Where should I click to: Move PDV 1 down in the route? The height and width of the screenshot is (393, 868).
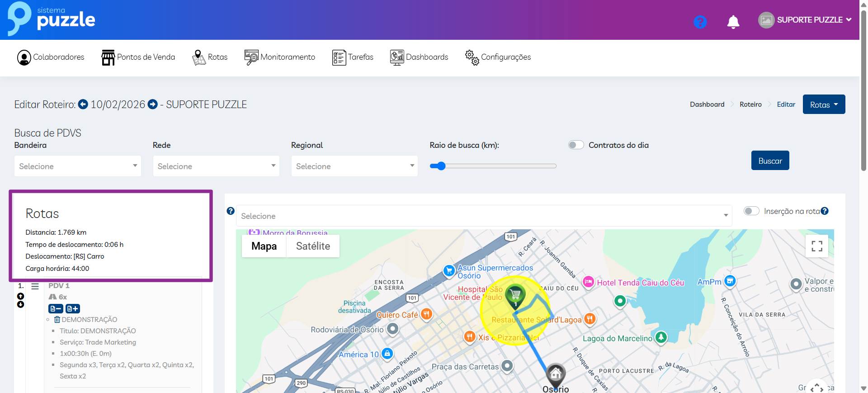[x=20, y=304]
